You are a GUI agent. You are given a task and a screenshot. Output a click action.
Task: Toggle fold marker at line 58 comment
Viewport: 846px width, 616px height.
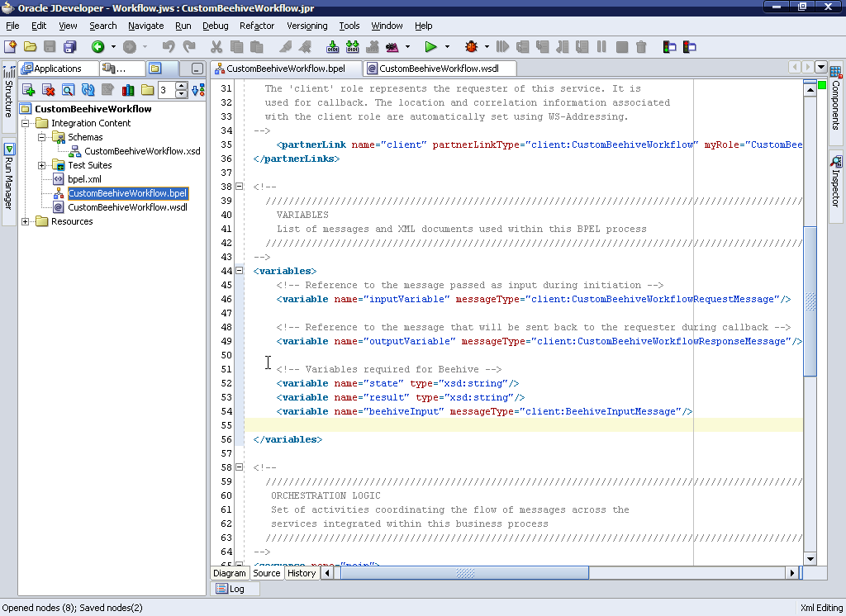pos(239,467)
